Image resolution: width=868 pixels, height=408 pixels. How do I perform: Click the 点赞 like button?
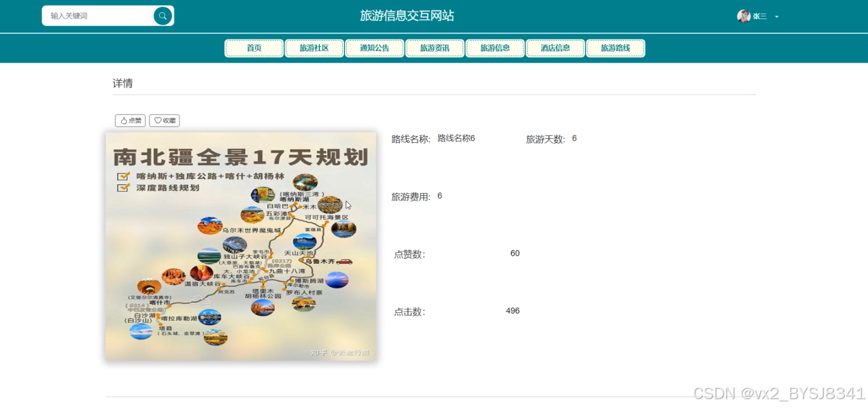(x=130, y=120)
